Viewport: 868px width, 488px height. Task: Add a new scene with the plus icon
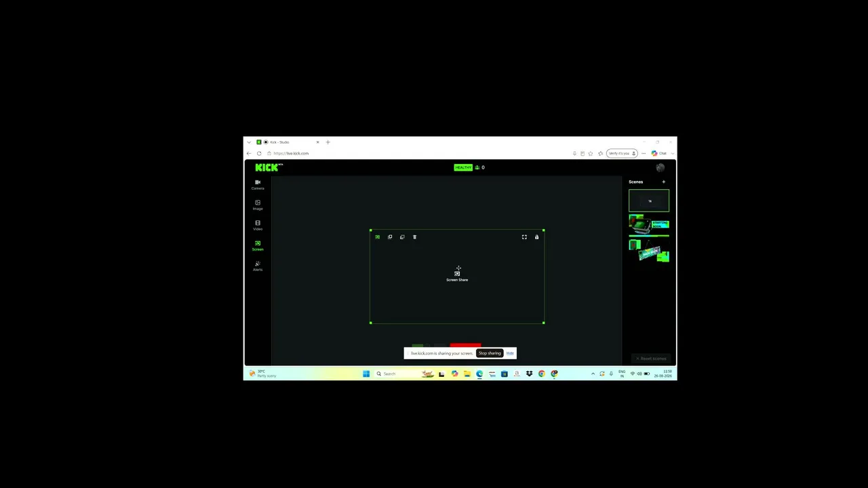664,182
